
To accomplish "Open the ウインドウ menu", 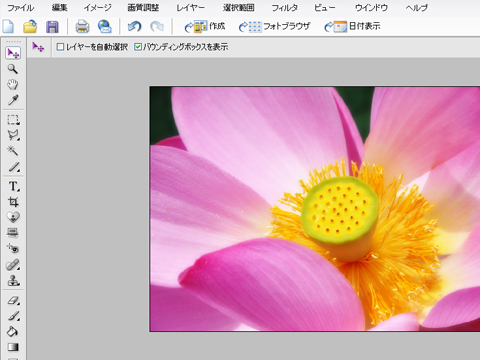I will tap(371, 7).
